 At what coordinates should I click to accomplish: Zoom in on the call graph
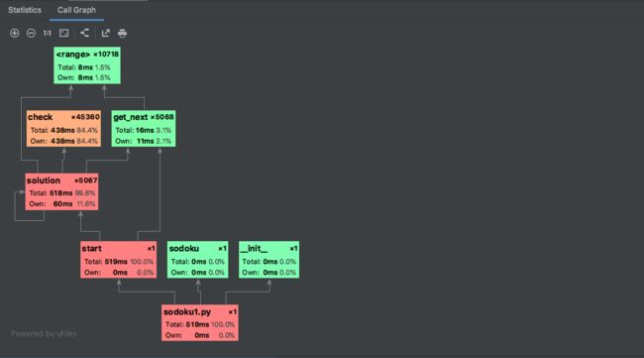15,34
